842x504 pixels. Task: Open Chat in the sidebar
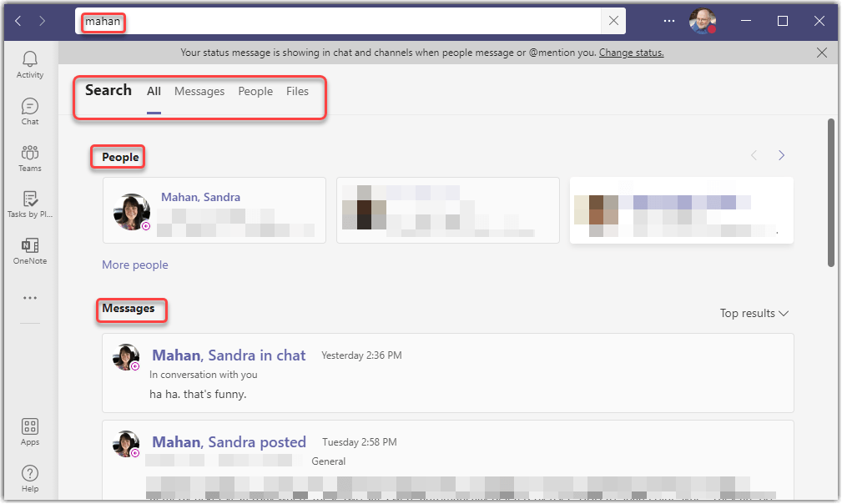[30, 111]
